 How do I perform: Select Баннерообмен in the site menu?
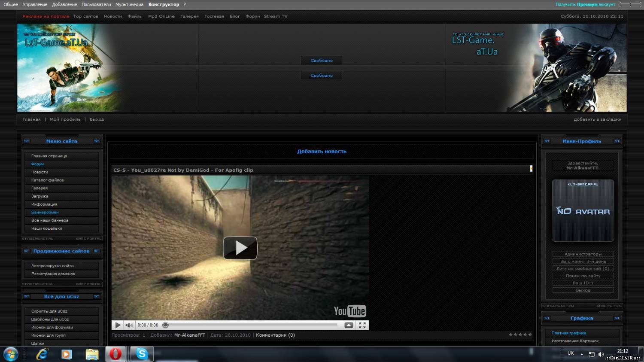[x=45, y=212]
